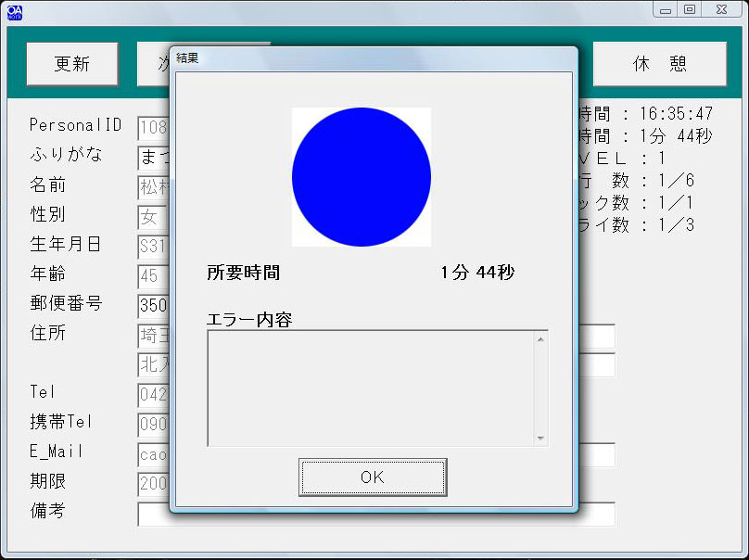Click inside the エラー内容 text area
The height and width of the screenshot is (560, 749).
tap(371, 388)
